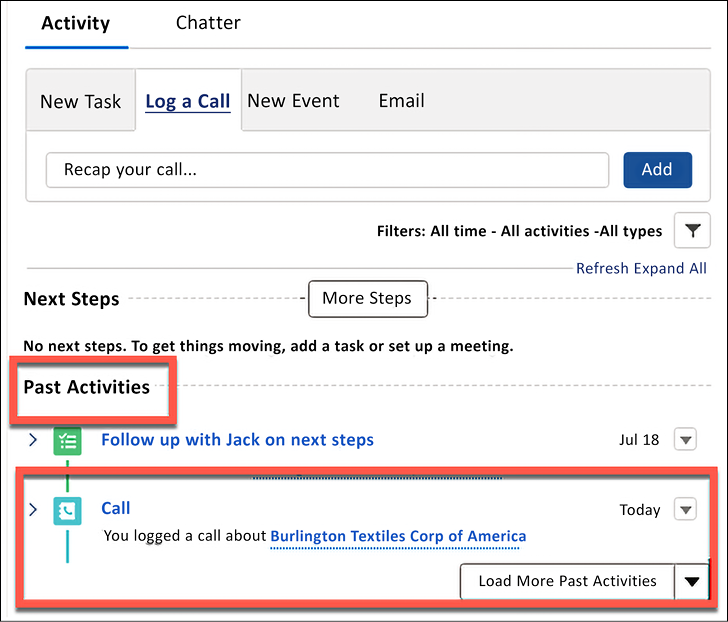Viewport: 728px width, 622px height.
Task: Expand the Call activity entry
Action: 33,509
